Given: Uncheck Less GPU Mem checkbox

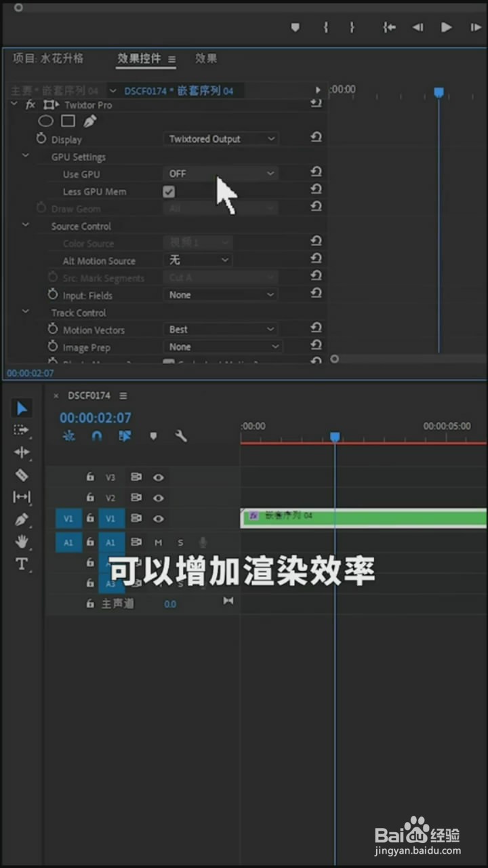Looking at the screenshot, I should tap(169, 192).
